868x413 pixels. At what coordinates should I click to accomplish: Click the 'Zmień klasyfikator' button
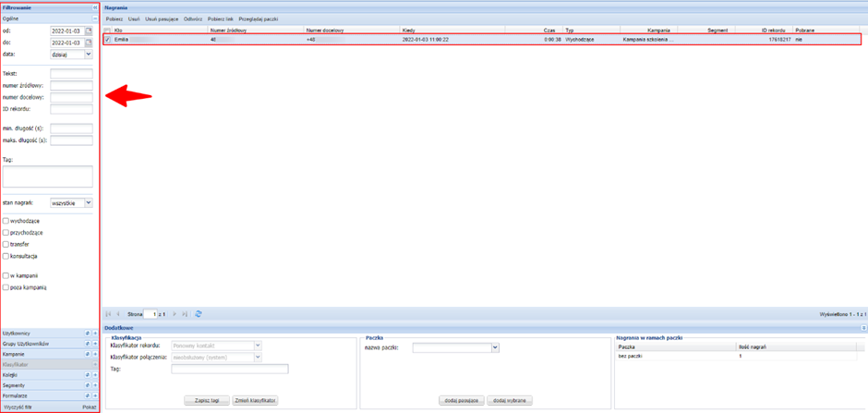coord(255,400)
